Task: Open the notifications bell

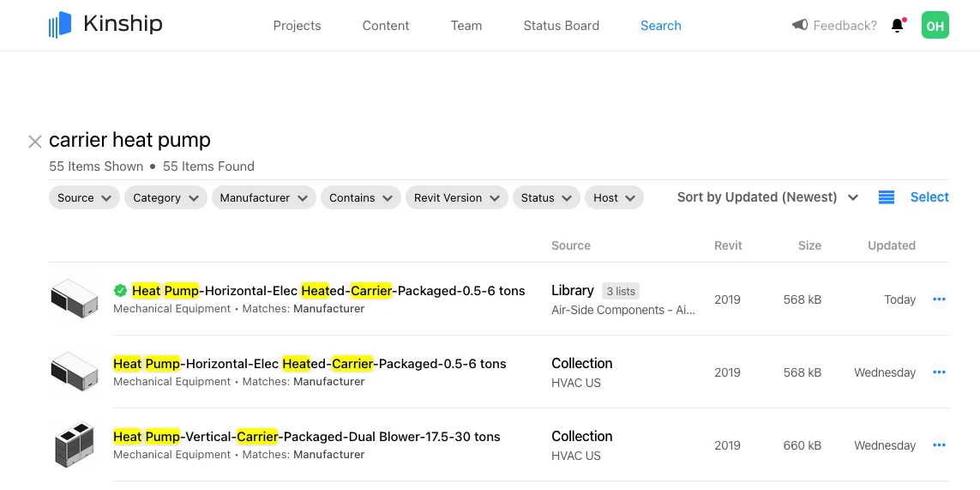Action: tap(898, 26)
